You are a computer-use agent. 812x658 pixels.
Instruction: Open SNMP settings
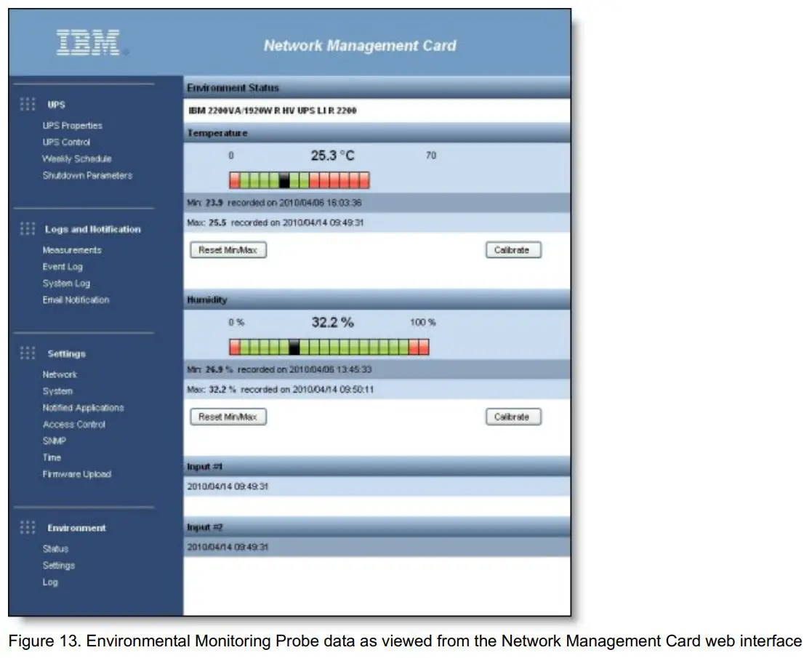(55, 441)
